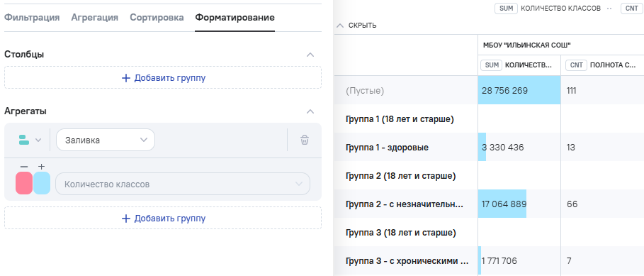Click the cell value 13
The height and width of the screenshot is (276, 644).
570,148
